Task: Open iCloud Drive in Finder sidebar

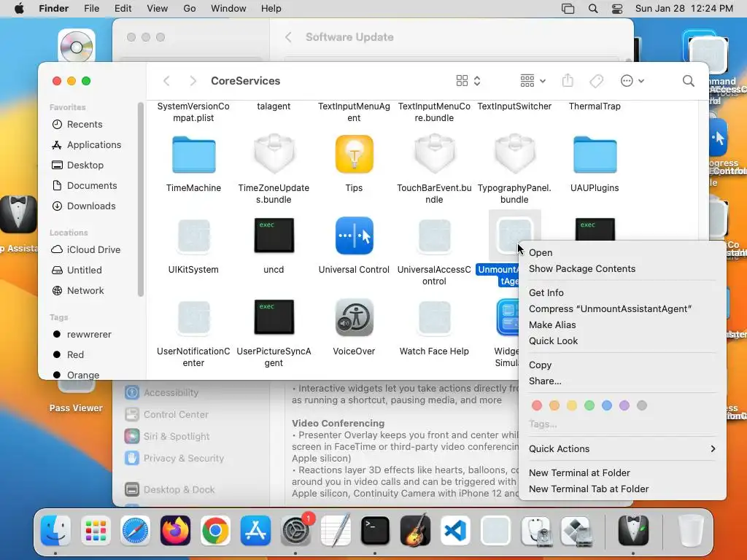Action: pyautogui.click(x=93, y=249)
